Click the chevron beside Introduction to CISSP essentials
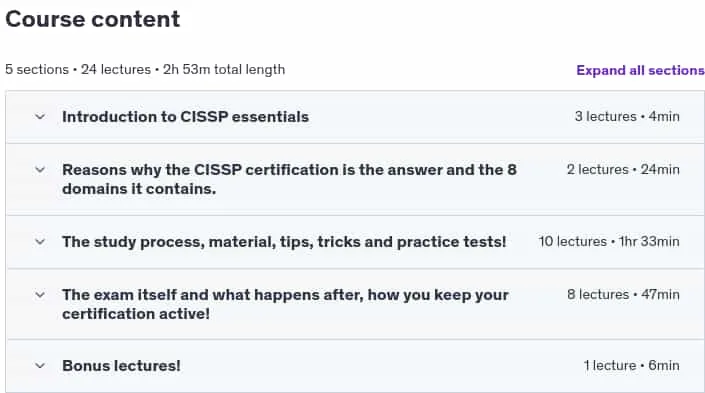The height and width of the screenshot is (393, 705). pos(40,117)
